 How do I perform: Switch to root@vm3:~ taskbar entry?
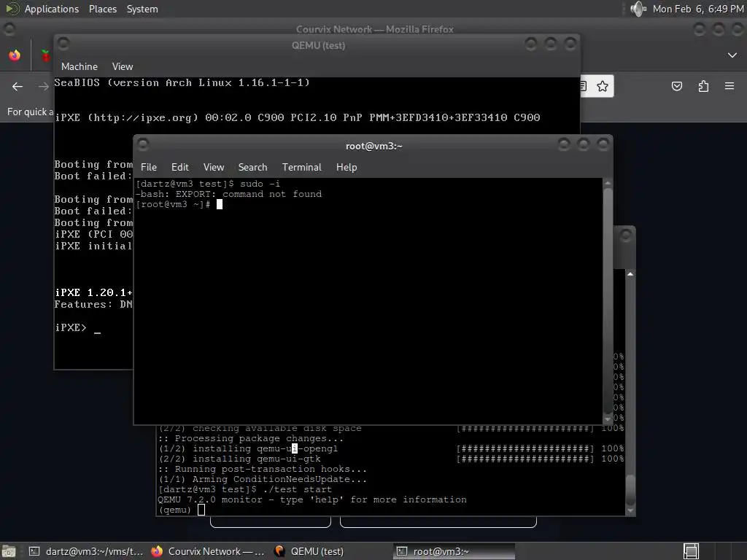point(454,551)
